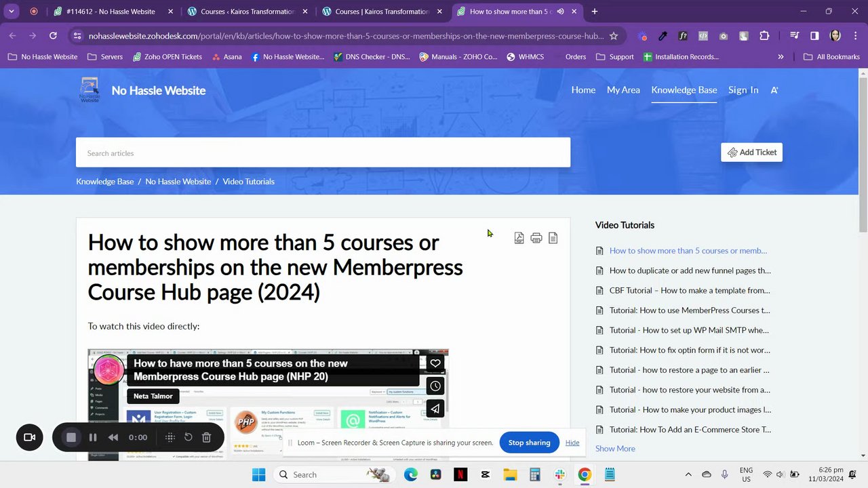868x488 pixels.
Task: Pause the Loom recording
Action: (93, 437)
